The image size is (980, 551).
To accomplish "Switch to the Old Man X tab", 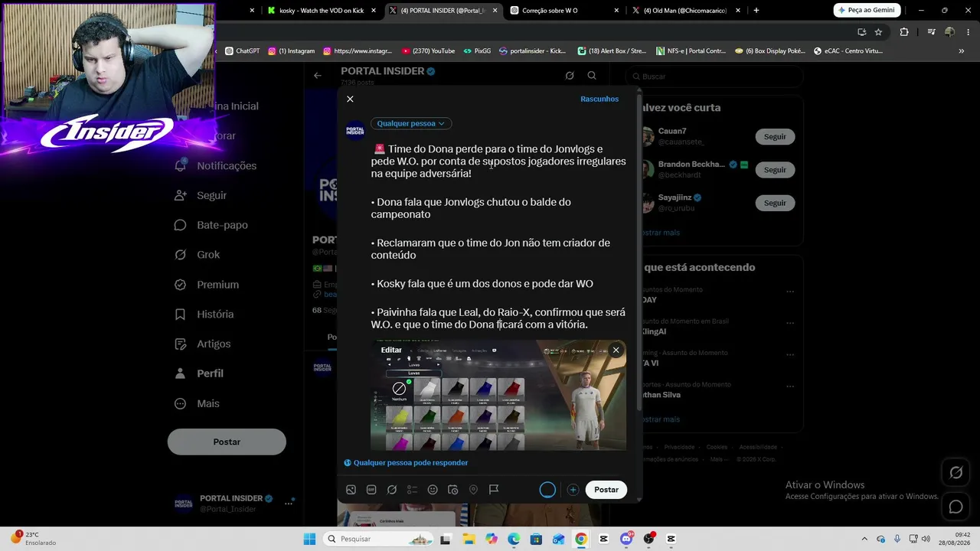I will (x=687, y=11).
